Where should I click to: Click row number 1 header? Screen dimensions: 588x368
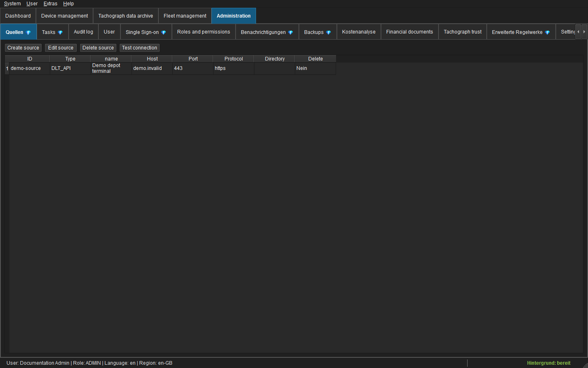(7, 68)
